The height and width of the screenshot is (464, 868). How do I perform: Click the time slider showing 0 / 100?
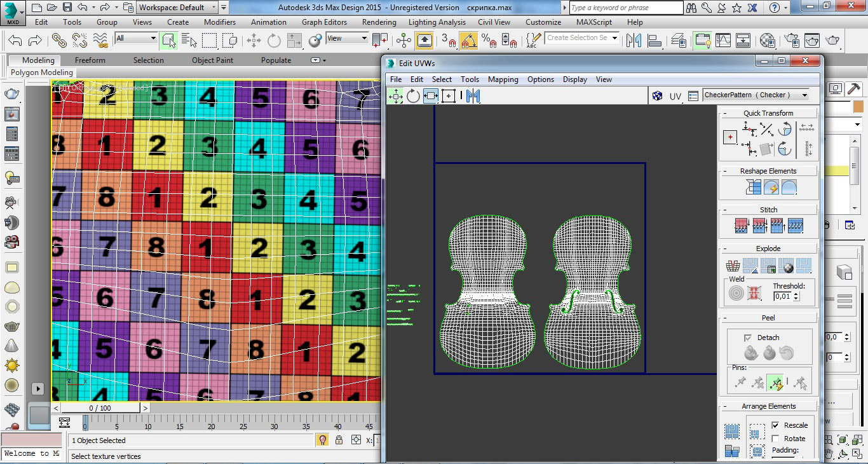100,408
